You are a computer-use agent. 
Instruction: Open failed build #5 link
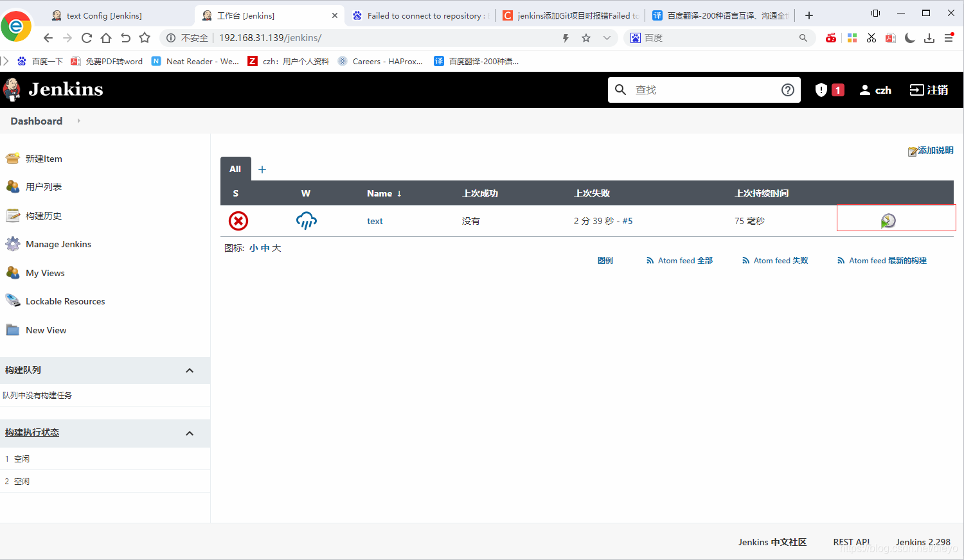(x=627, y=221)
